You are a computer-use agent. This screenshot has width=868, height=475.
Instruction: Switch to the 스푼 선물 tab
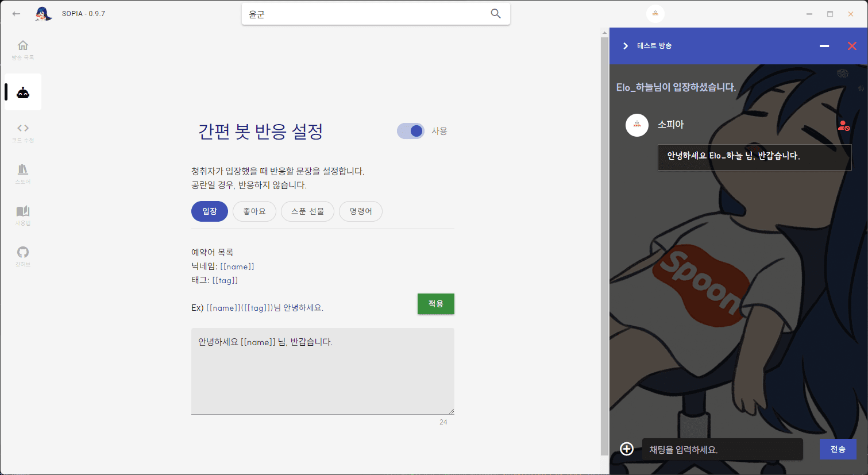pos(307,211)
